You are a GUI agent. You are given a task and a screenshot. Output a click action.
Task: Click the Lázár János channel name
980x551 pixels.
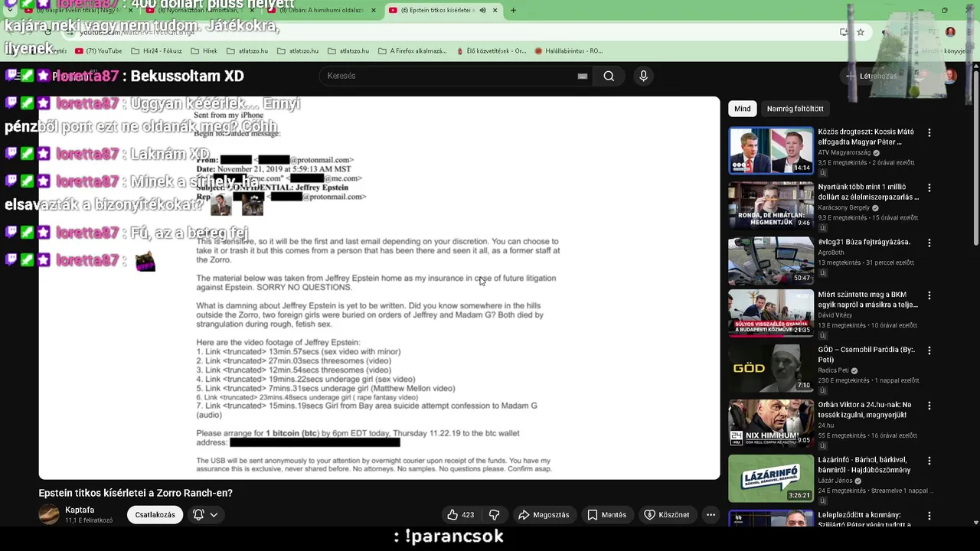click(x=837, y=481)
